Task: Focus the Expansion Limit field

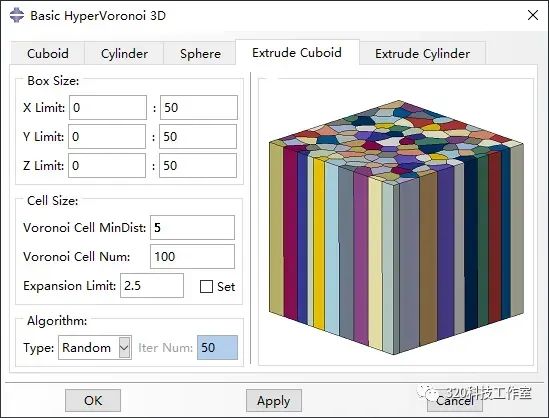Action: pos(152,286)
